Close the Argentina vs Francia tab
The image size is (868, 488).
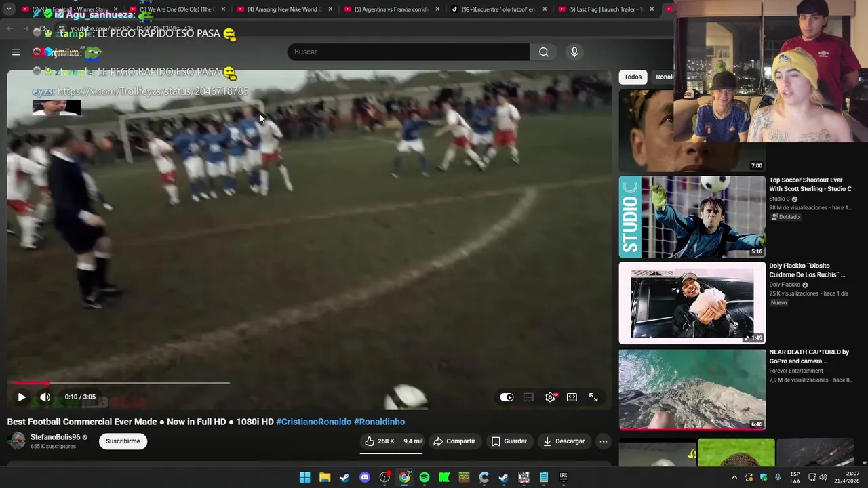[x=437, y=9]
